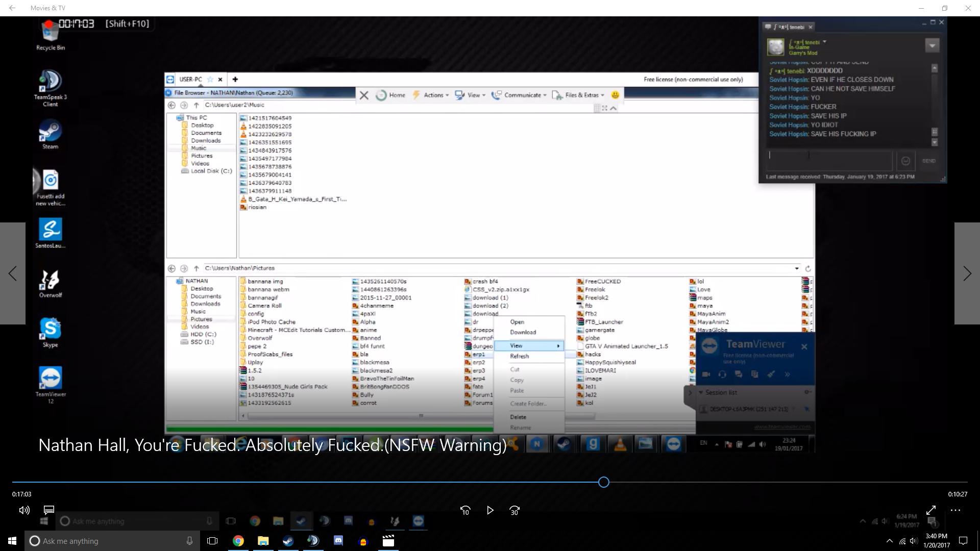Close the TeamViewer toolbar with the X
980x551 pixels.
click(x=364, y=95)
